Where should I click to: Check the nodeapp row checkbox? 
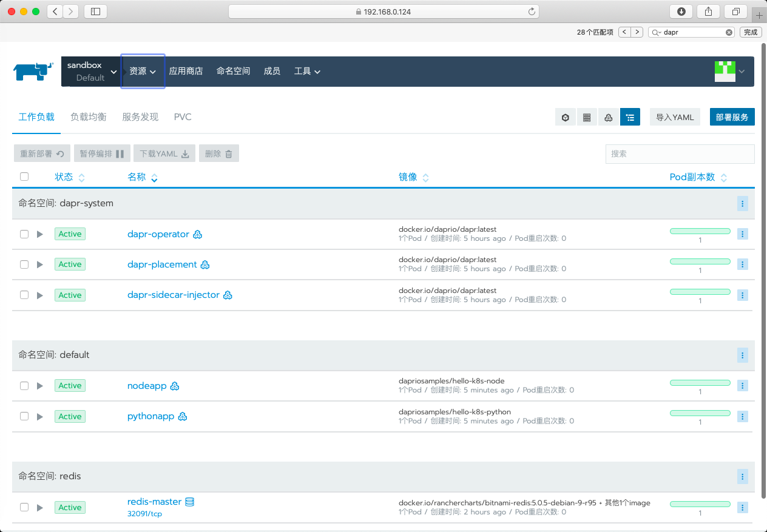pos(24,386)
